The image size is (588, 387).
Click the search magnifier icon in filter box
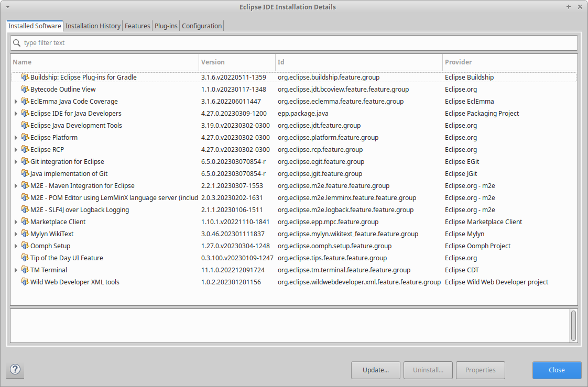(x=16, y=43)
